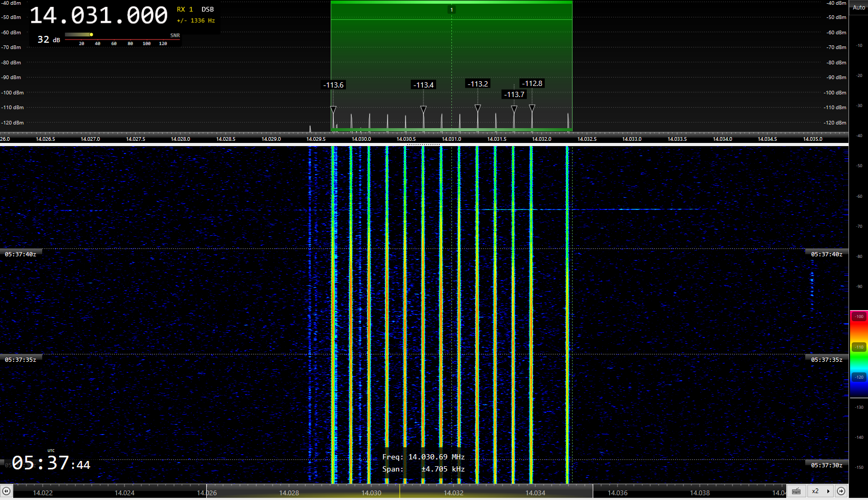Click the 14.031.000 frequency display
The image size is (868, 500).
point(99,16)
